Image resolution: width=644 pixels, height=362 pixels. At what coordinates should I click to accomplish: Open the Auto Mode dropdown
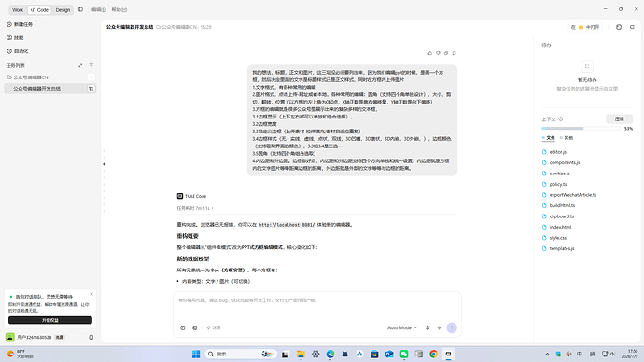tap(402, 327)
